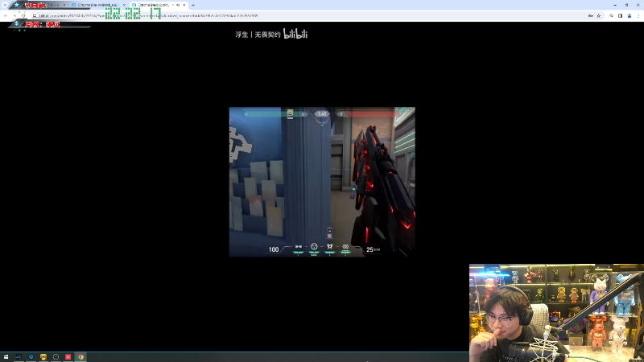This screenshot has height=362, width=644.
Task: Click the translate icon in the address bar
Action: (x=591, y=15)
